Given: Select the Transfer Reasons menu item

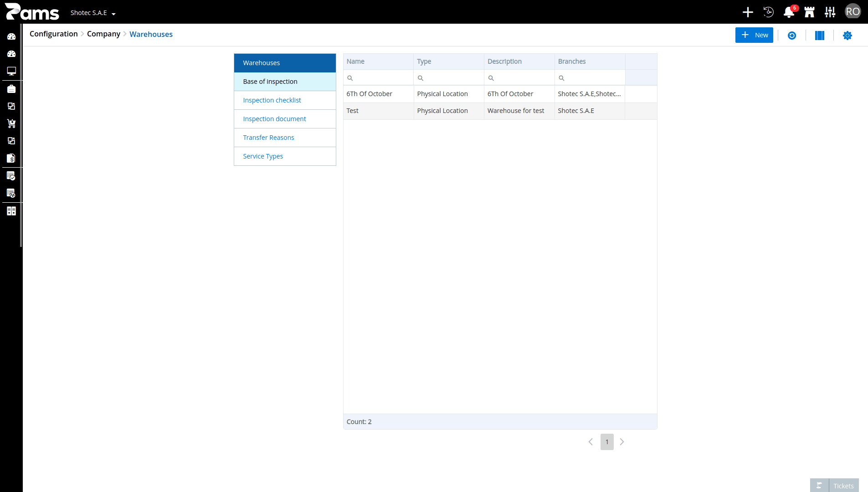Looking at the screenshot, I should click(x=285, y=138).
